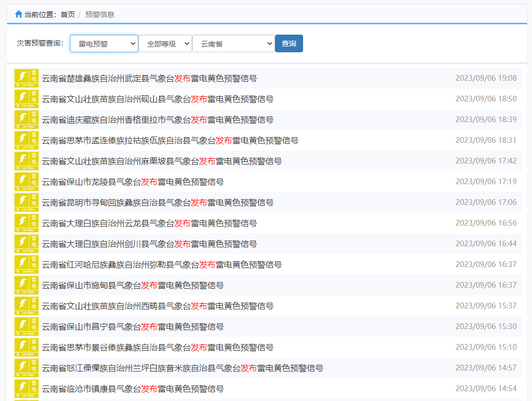Click the lightning icon for the 镇康县 warning
The width and height of the screenshot is (532, 401).
tap(26, 388)
